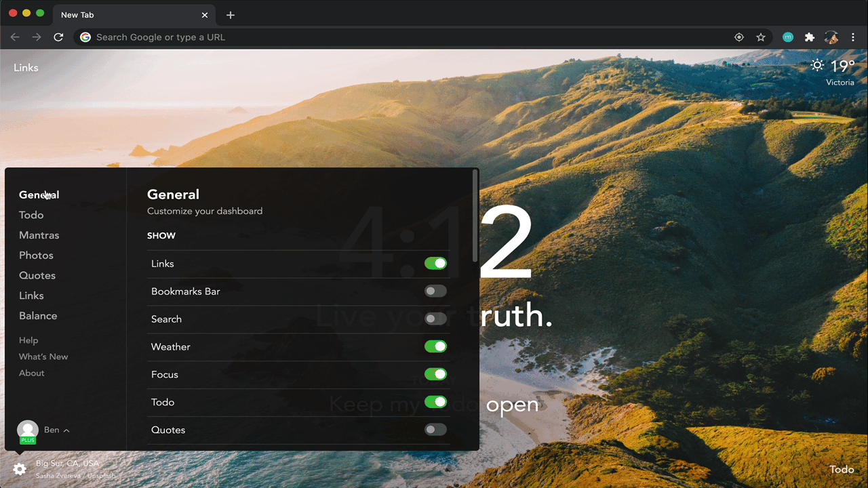
Task: Bookmark this tab with star icon
Action: [x=761, y=37]
